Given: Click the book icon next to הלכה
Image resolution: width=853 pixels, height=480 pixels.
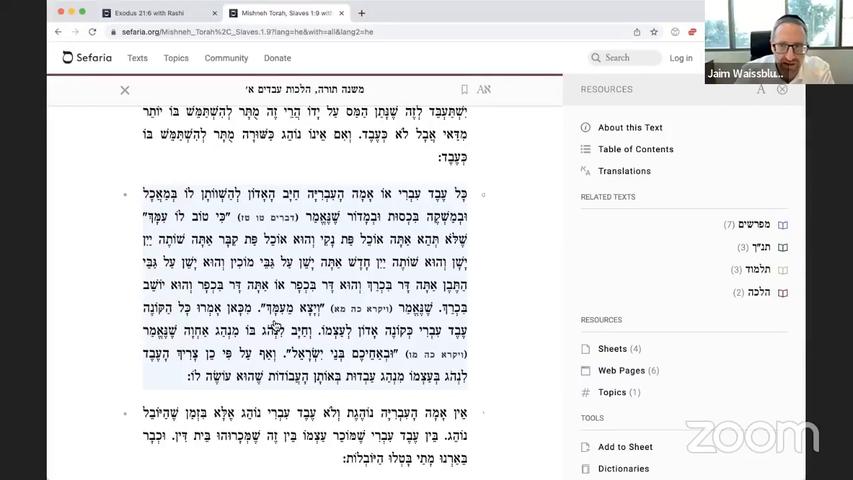Looking at the screenshot, I should [x=783, y=293].
